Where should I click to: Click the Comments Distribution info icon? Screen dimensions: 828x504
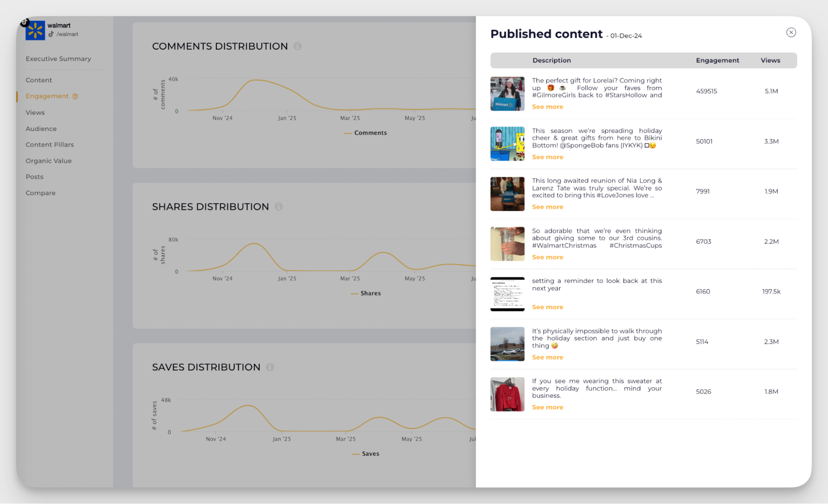pos(297,46)
